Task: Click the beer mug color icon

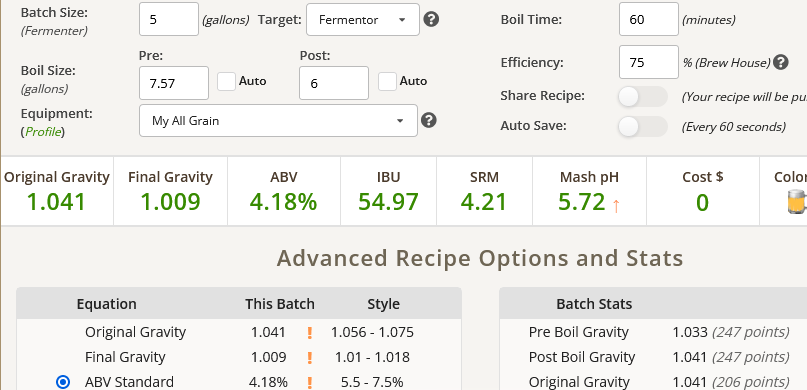Action: (x=797, y=202)
